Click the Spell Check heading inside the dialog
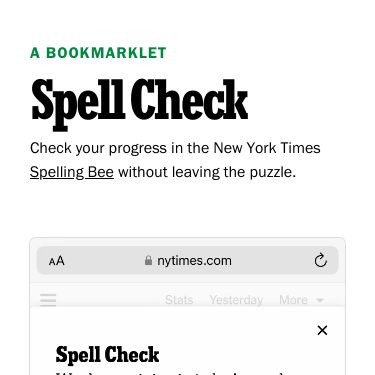Screen dimensions: 375x375 click(107, 354)
